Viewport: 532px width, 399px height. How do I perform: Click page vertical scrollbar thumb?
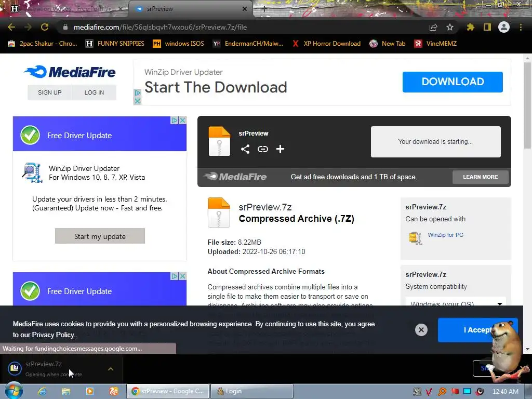(x=527, y=105)
